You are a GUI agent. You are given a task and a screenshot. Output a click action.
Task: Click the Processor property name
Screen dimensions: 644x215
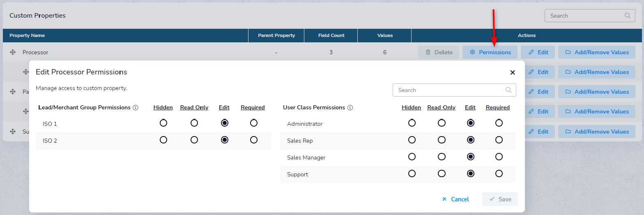(x=35, y=52)
